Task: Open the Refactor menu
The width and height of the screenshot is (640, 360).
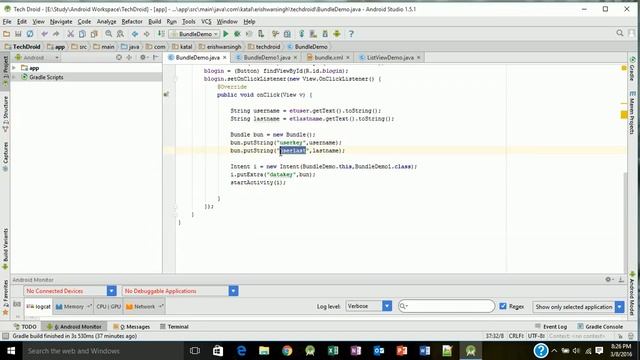Action: [132, 22]
